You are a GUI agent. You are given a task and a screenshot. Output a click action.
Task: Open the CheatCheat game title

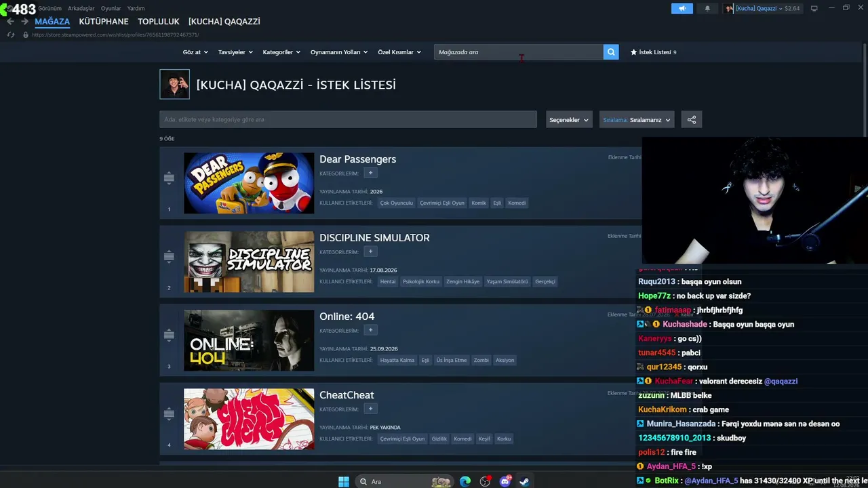[347, 395]
